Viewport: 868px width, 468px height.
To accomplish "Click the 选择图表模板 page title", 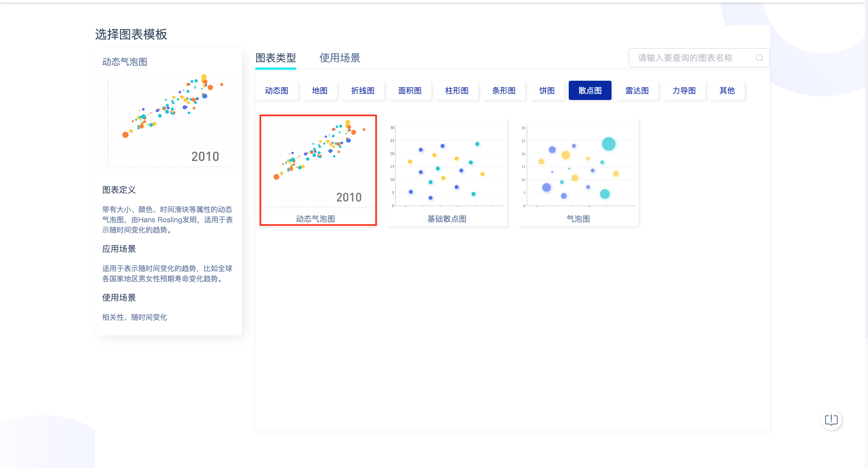I will click(x=131, y=34).
